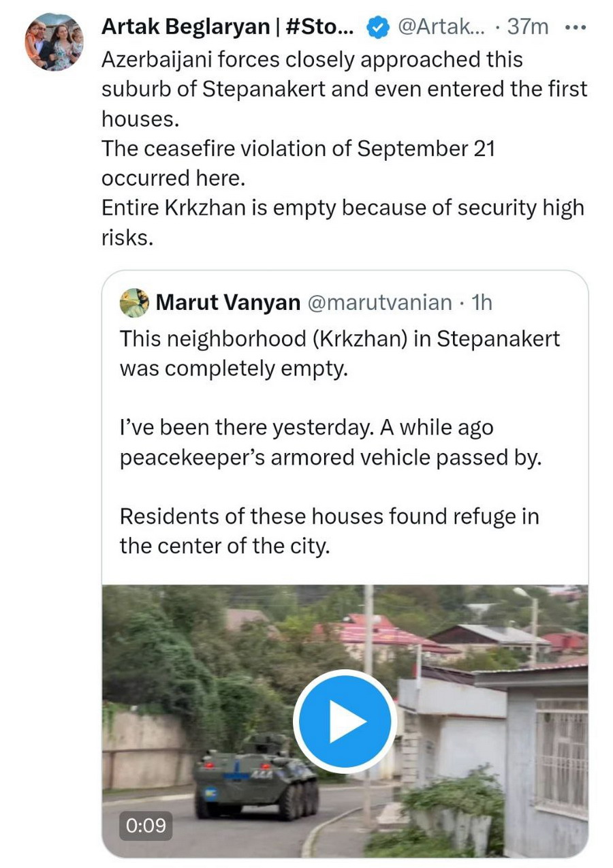The image size is (613, 868).
Task: Play the video of the armored vehicle
Action: [345, 721]
